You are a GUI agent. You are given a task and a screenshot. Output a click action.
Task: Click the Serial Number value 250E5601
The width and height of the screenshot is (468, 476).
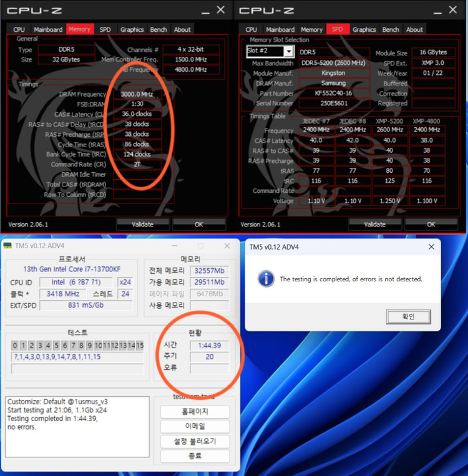click(333, 103)
